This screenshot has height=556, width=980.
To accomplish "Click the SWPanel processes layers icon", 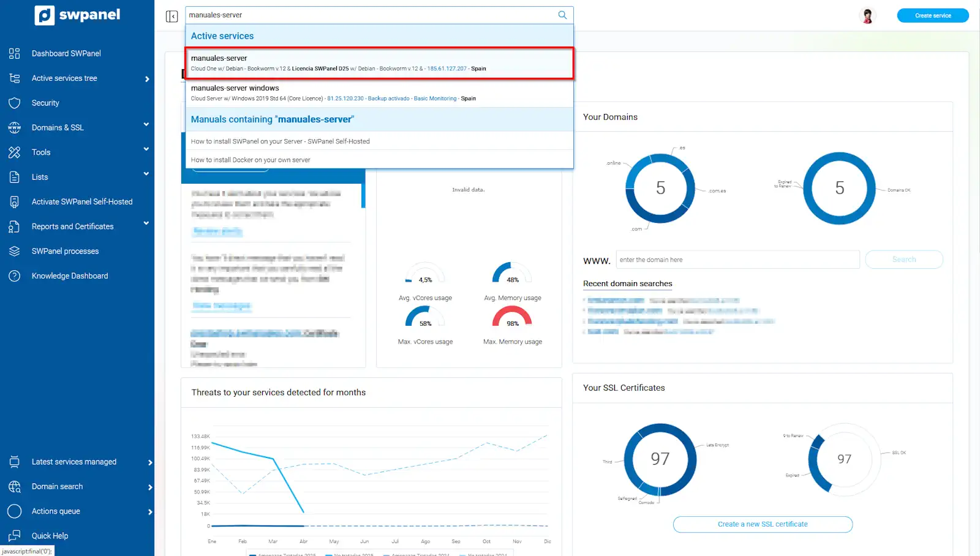I will pos(15,251).
